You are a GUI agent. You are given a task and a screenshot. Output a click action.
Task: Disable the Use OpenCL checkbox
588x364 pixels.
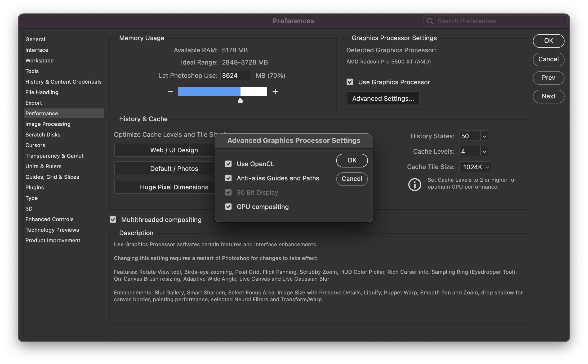point(228,164)
